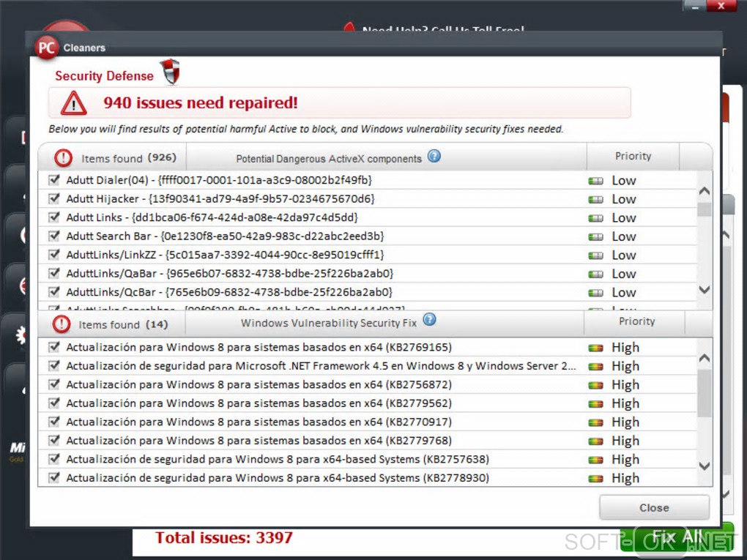Uncheck update KB2769165 checkbox
The image size is (747, 560).
coord(54,347)
